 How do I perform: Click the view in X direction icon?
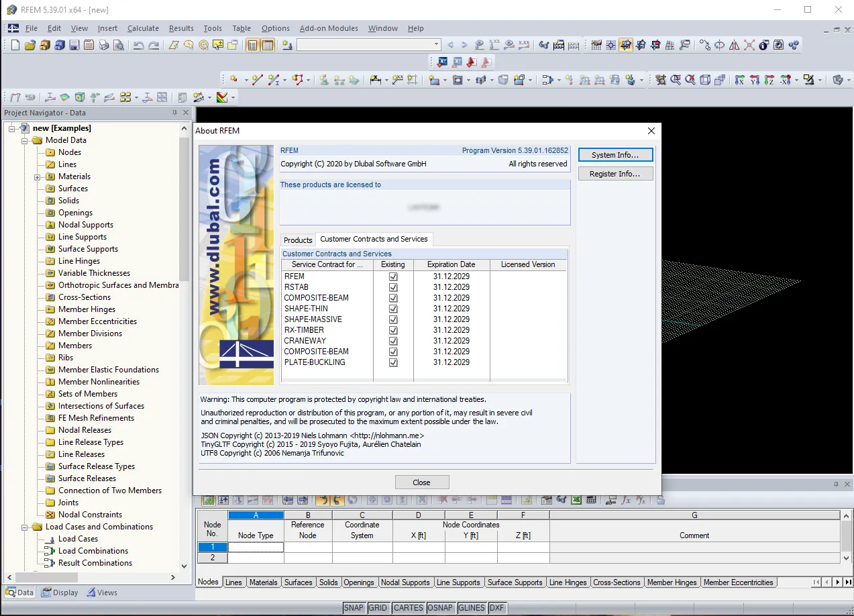pos(739,80)
